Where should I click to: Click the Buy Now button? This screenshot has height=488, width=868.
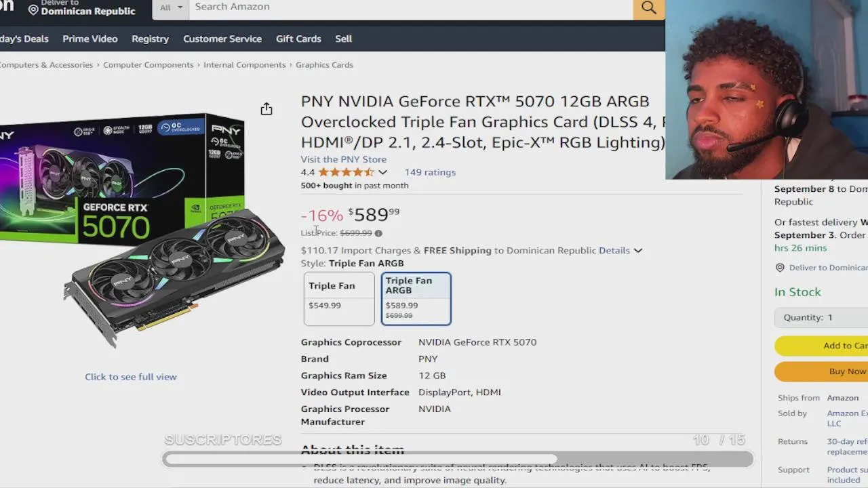pyautogui.click(x=821, y=371)
